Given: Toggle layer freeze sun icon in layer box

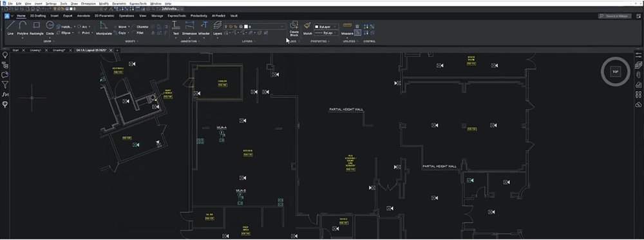Looking at the screenshot, I should (x=231, y=26).
